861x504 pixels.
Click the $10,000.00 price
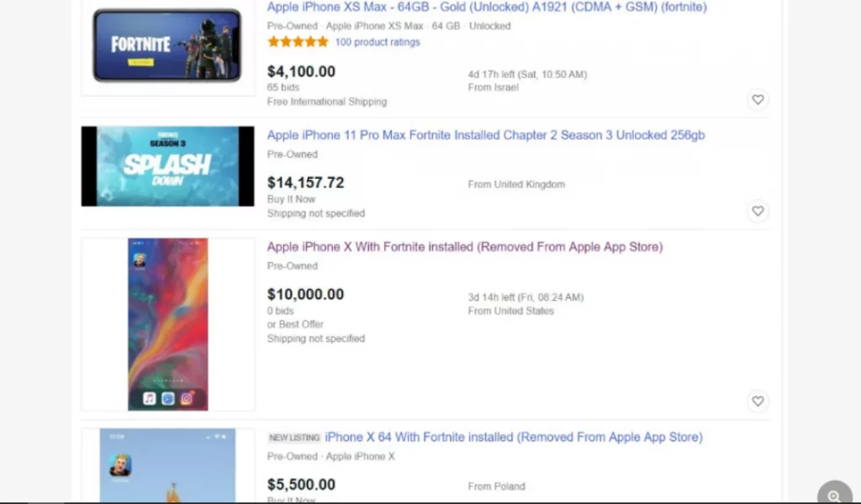point(305,295)
